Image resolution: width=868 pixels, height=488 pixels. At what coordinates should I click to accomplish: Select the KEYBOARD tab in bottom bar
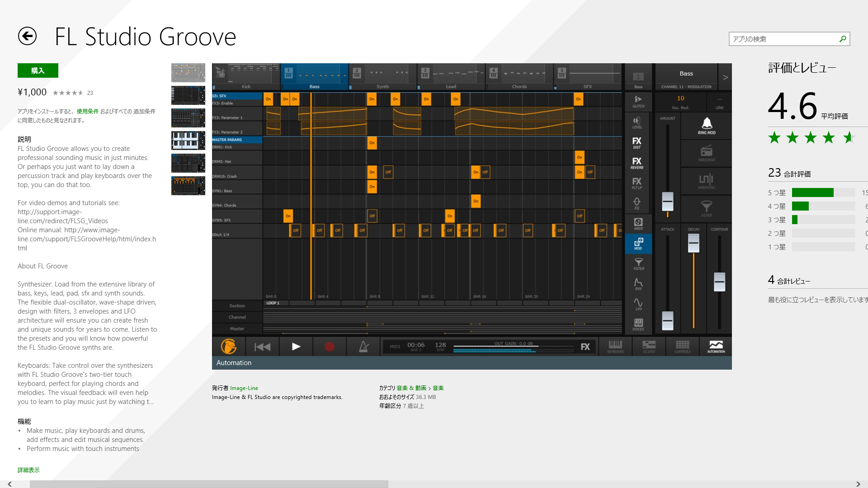(615, 347)
